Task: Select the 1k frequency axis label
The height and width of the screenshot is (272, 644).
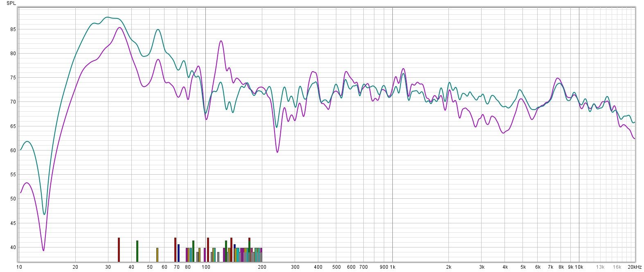Action: (x=392, y=267)
